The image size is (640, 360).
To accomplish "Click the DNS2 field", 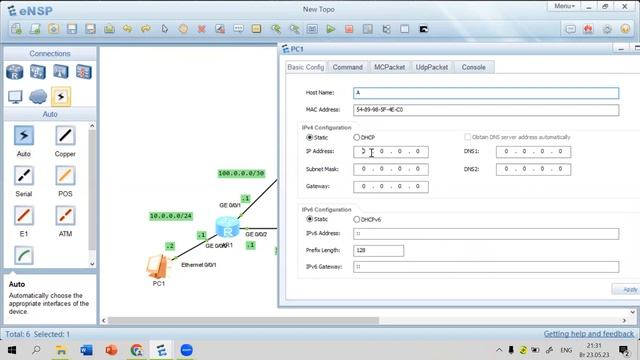I will click(533, 169).
